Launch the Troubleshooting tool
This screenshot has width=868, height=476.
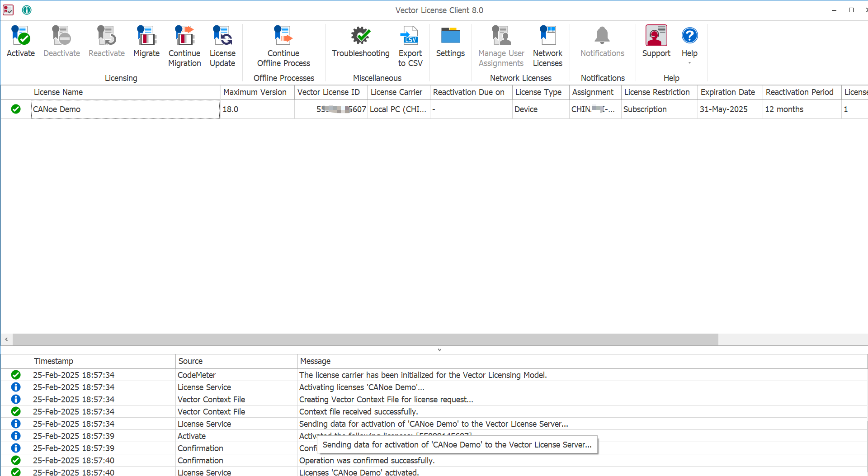[x=361, y=41]
